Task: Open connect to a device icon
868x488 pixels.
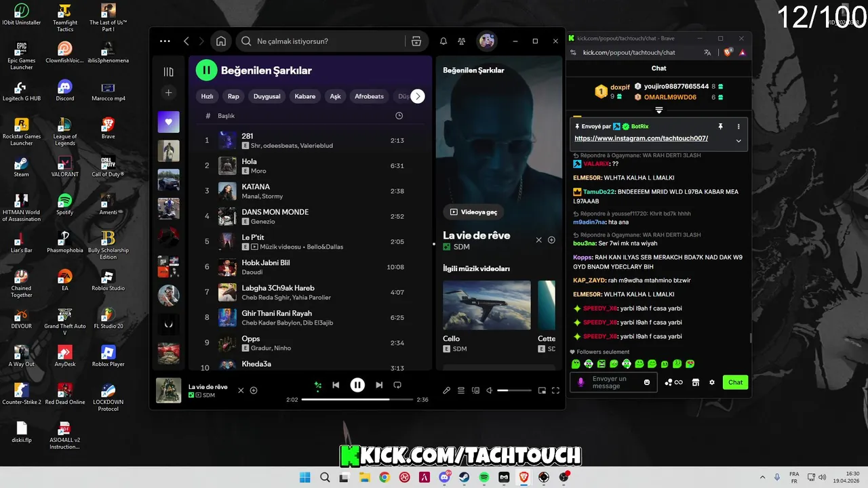Action: coord(475,390)
